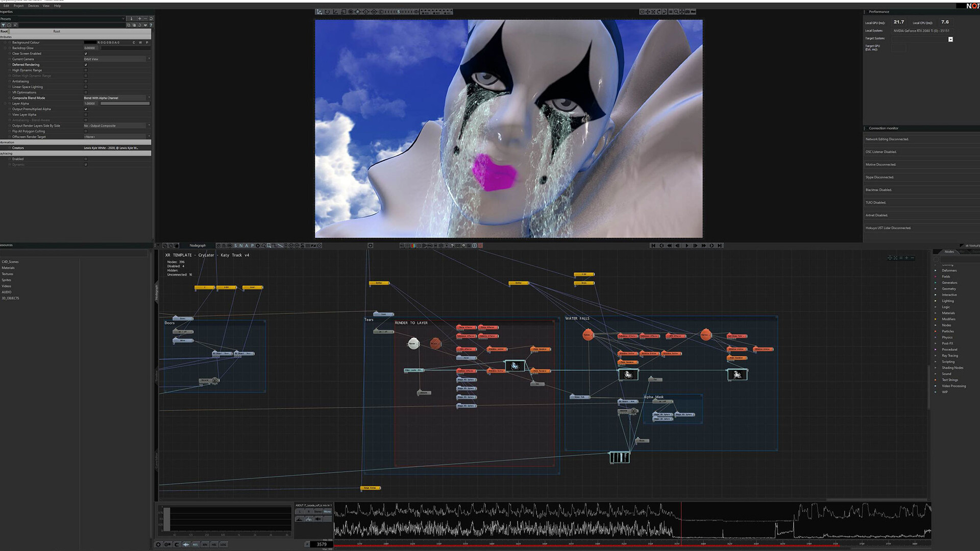Enable the High Dynamic Range checkbox
Image resolution: width=980 pixels, height=551 pixels.
tap(86, 70)
